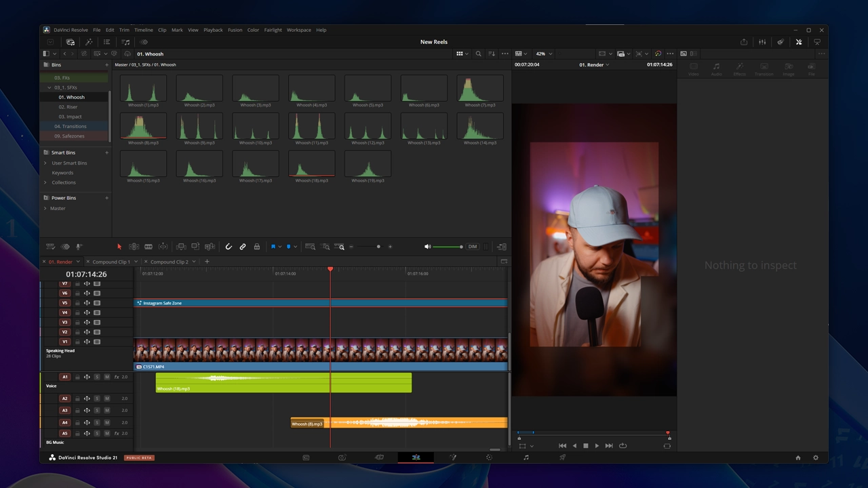
Task: Choose the Blade Edit Mode tool
Action: [149, 247]
